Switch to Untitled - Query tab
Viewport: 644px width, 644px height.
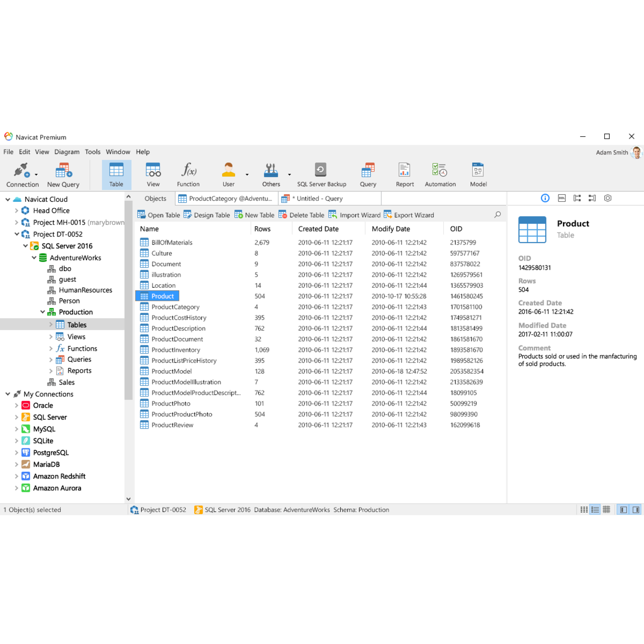click(330, 199)
